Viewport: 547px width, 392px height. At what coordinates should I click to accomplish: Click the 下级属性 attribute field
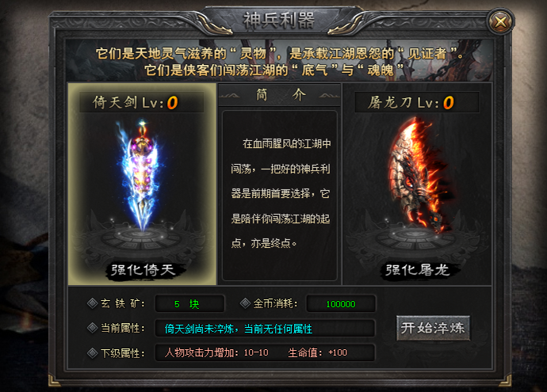[x=265, y=352]
